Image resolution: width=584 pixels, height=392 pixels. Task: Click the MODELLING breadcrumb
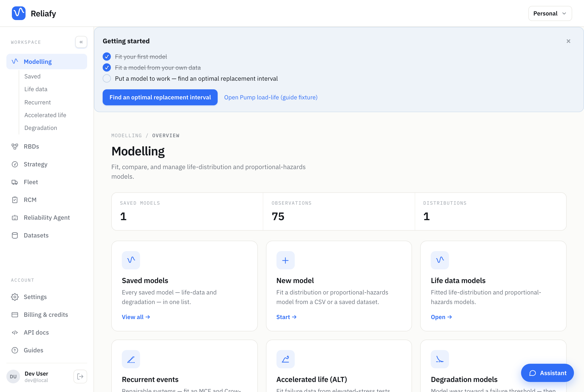pos(126,136)
